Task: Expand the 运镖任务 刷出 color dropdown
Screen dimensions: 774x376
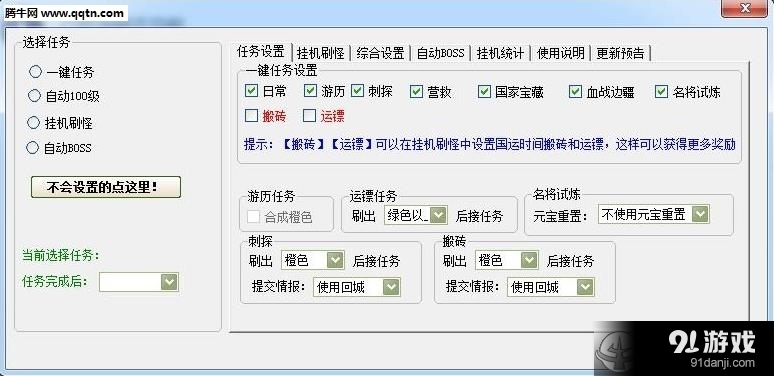Action: pos(416,215)
